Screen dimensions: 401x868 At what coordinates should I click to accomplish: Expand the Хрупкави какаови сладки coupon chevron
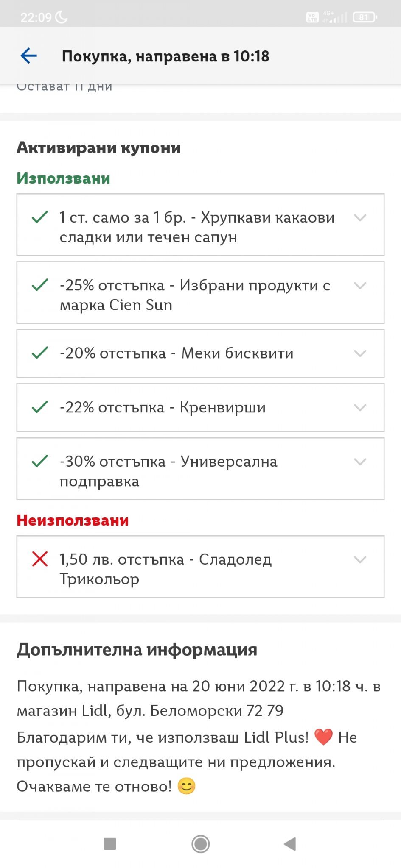[360, 218]
